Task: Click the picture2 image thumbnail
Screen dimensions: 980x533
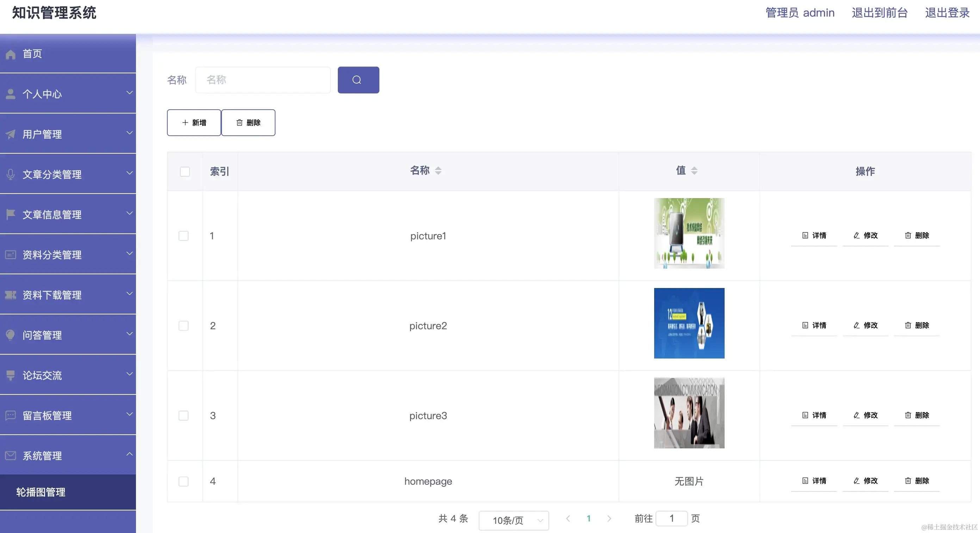Action: click(689, 323)
